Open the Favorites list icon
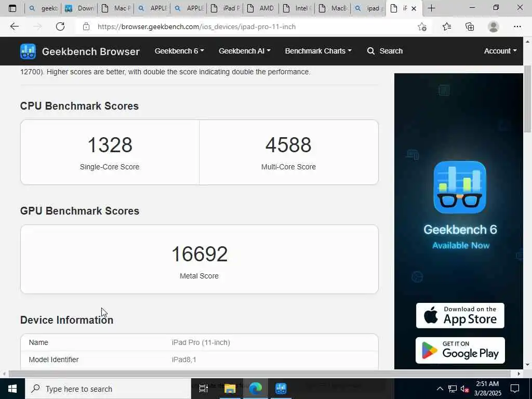 coord(447,26)
